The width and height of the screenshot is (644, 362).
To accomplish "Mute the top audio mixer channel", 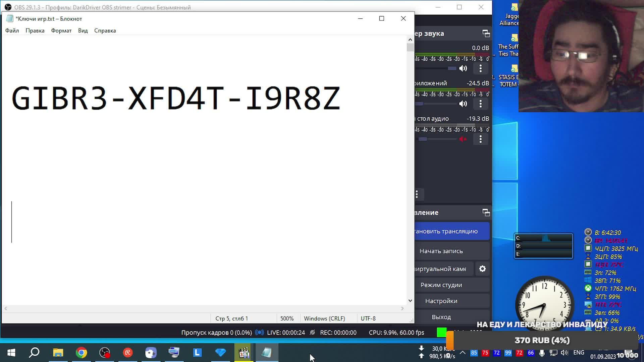I will (x=463, y=68).
